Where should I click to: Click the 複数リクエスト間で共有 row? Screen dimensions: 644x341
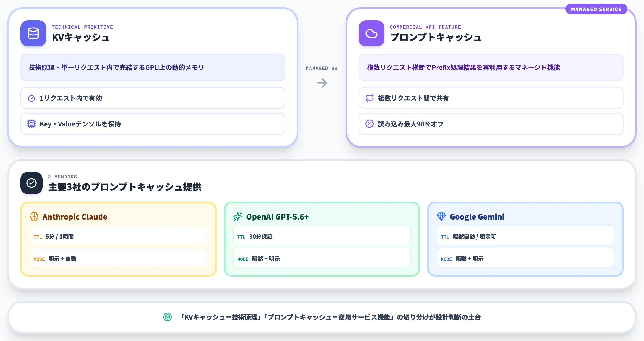[x=491, y=98]
